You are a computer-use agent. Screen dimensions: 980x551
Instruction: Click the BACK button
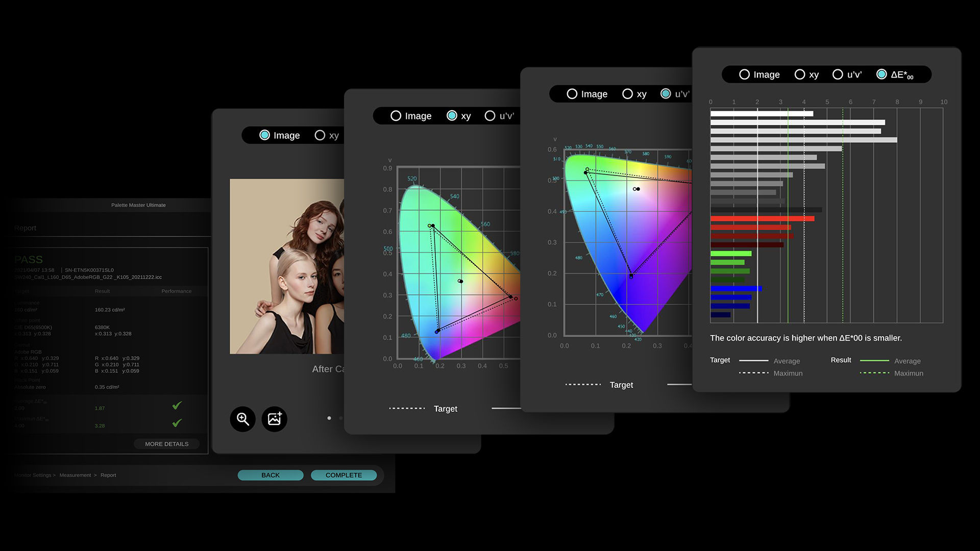click(x=270, y=475)
